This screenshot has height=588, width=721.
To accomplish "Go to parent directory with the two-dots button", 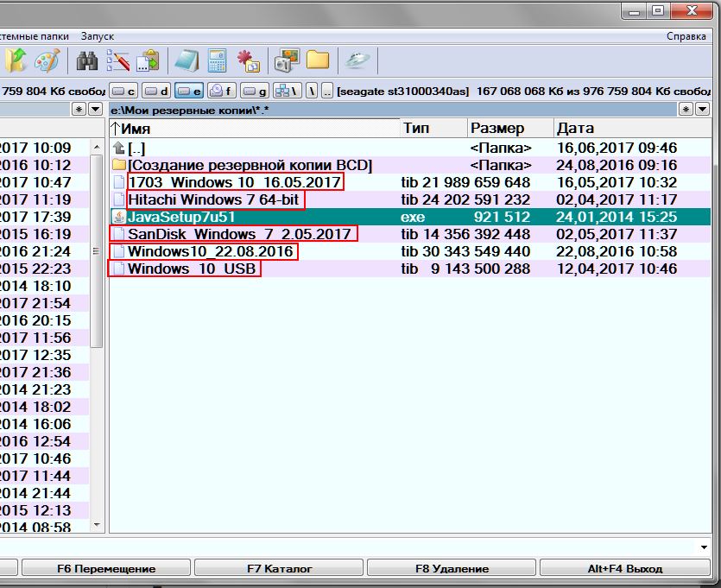I will coord(327,91).
